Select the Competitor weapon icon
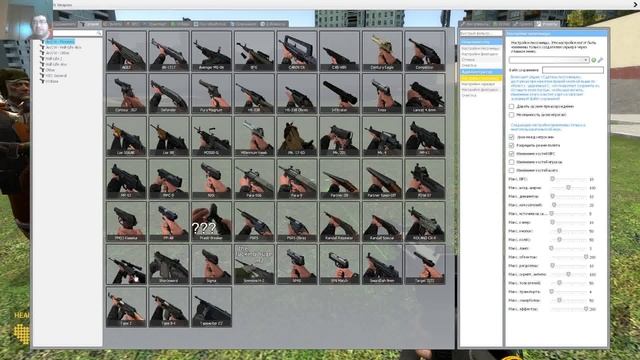This screenshot has width=640, height=360. (425, 51)
